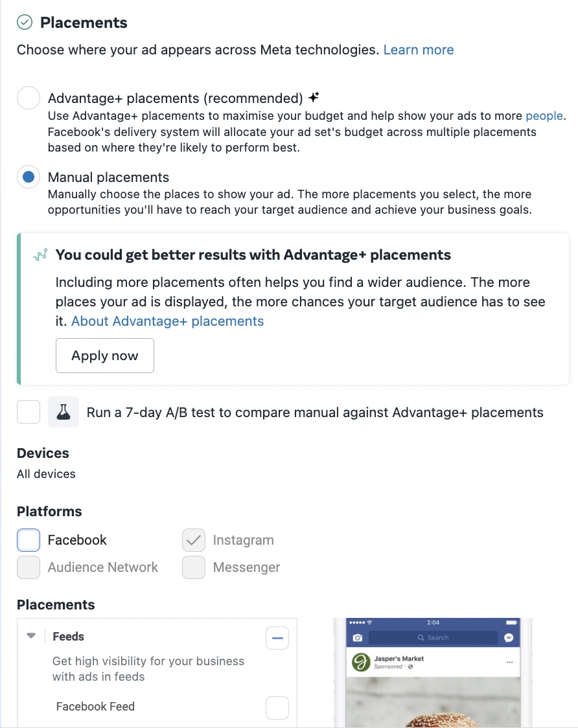Viewport: 578px width, 728px height.
Task: Select the Advantage+ placements radio option
Action: pyautogui.click(x=29, y=98)
